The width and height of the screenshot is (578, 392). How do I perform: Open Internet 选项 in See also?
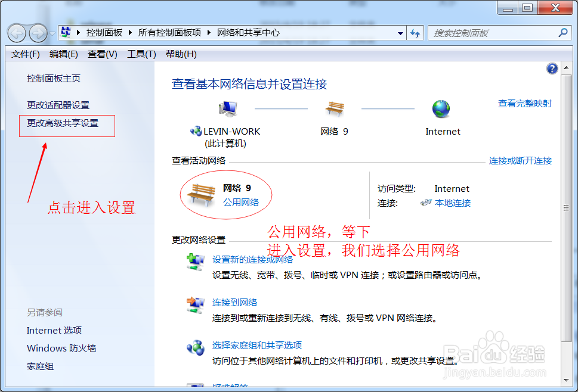(x=54, y=331)
